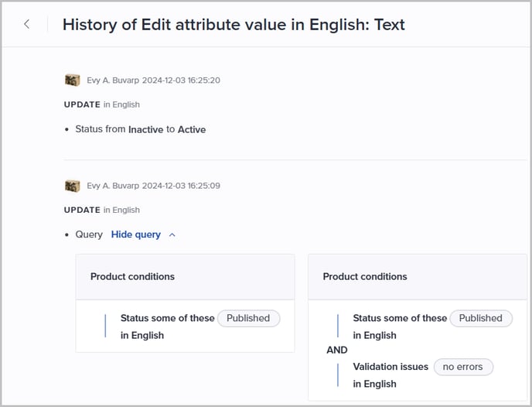
Task: Click 'Status some of these' in right panel
Action: (400, 318)
